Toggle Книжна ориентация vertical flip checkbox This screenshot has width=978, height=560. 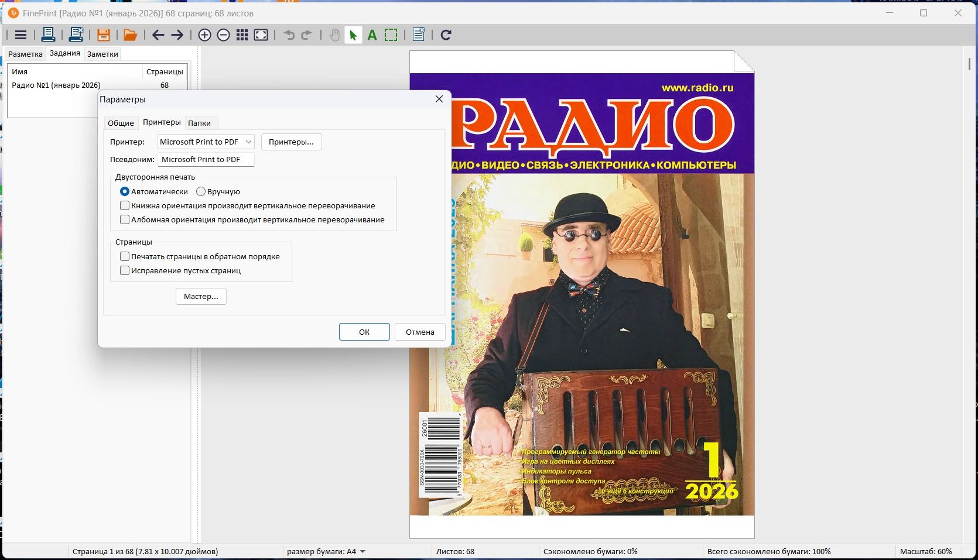(x=125, y=205)
